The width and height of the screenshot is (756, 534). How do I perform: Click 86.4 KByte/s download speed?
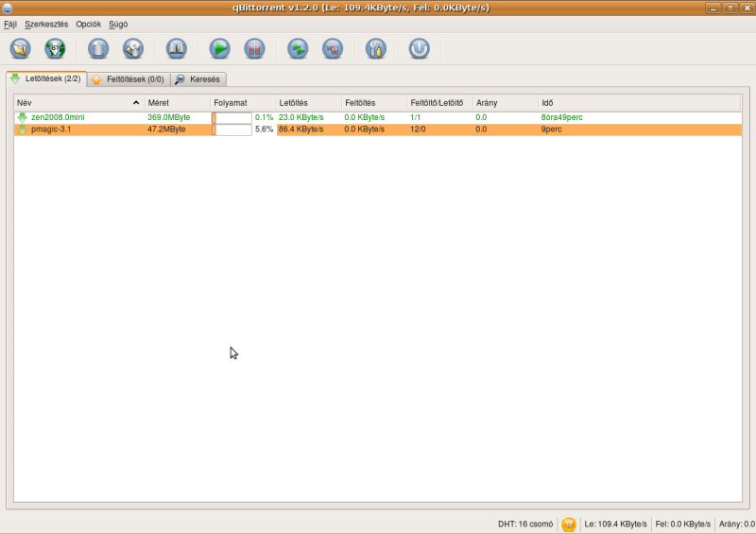click(x=301, y=129)
